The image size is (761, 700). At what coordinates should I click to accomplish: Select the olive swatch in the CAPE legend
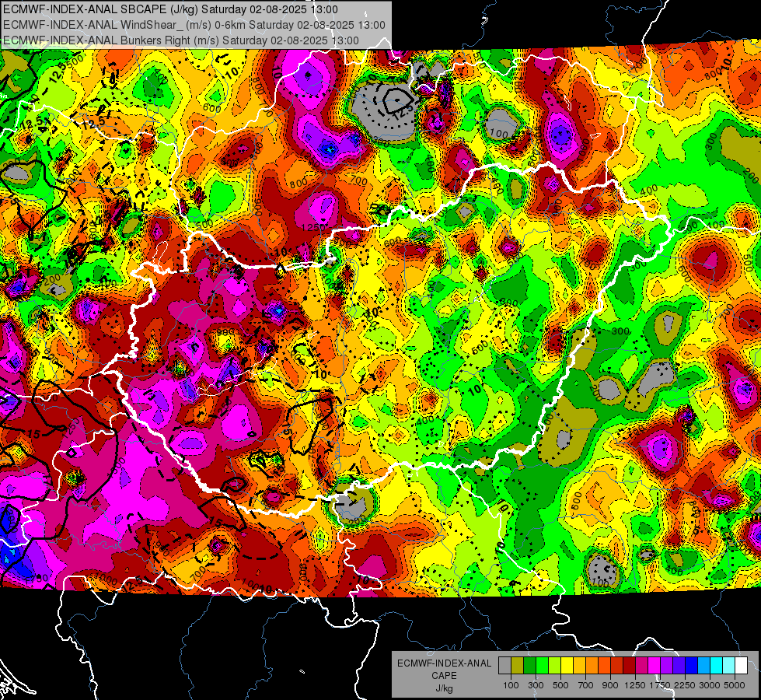point(518,666)
